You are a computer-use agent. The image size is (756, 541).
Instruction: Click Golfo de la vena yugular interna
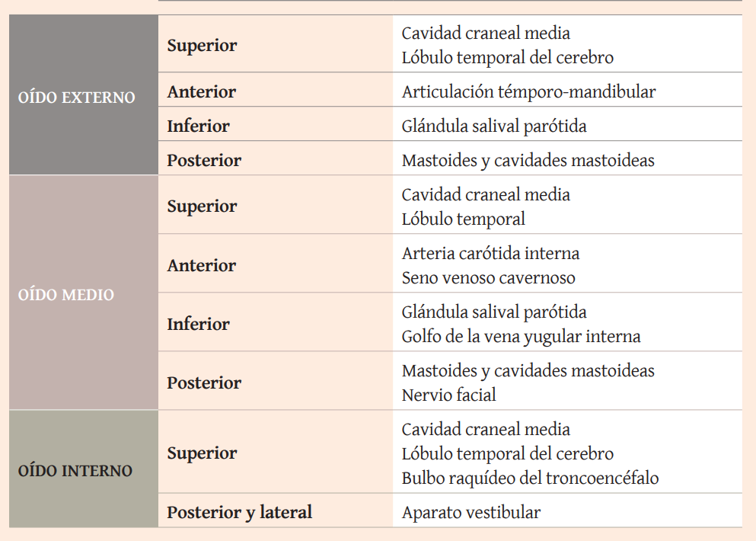[x=521, y=336]
